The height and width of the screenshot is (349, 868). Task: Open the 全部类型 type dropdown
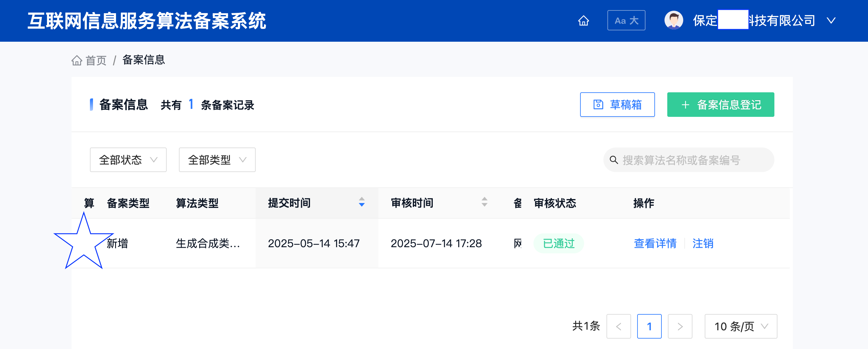pyautogui.click(x=217, y=160)
